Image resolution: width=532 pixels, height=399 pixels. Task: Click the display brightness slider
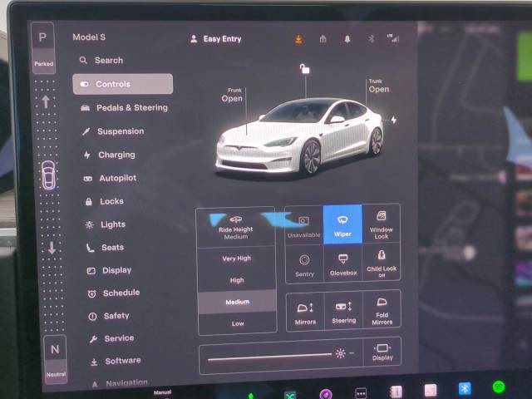(x=269, y=355)
